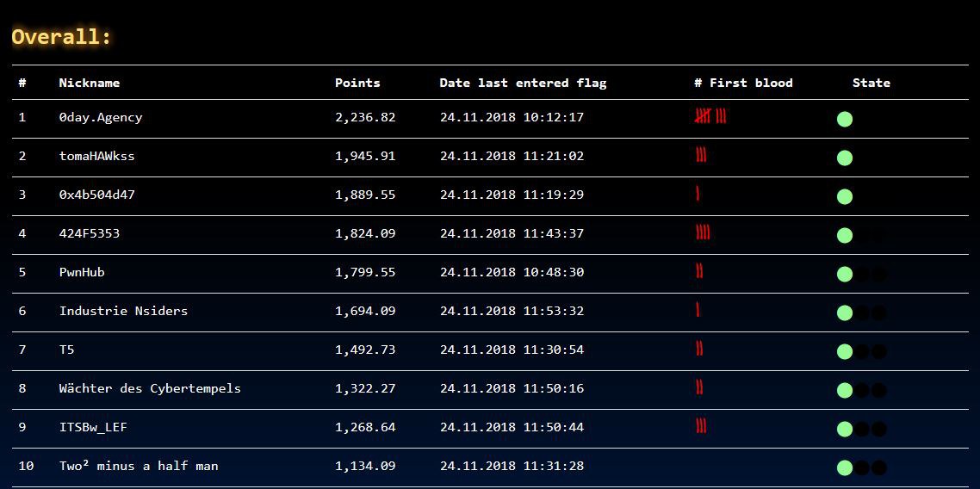Click the green state dot for PwnHub
980x489 pixels.
pyautogui.click(x=845, y=274)
